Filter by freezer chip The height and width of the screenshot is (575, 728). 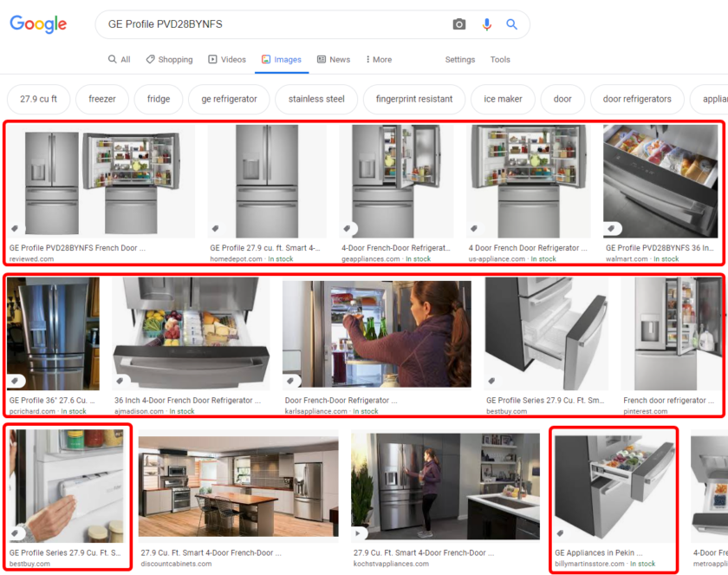click(102, 99)
